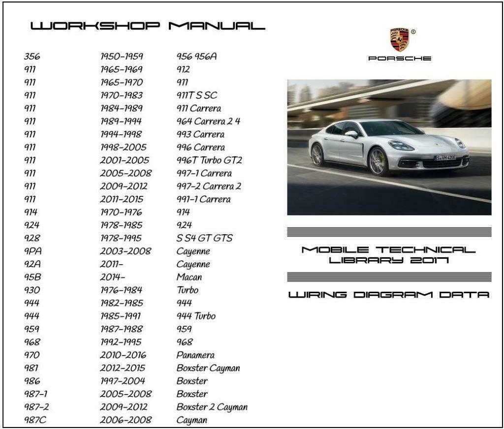Click the 997-1 Carrera entry
This screenshot has width=504, height=429.
pyautogui.click(x=204, y=173)
